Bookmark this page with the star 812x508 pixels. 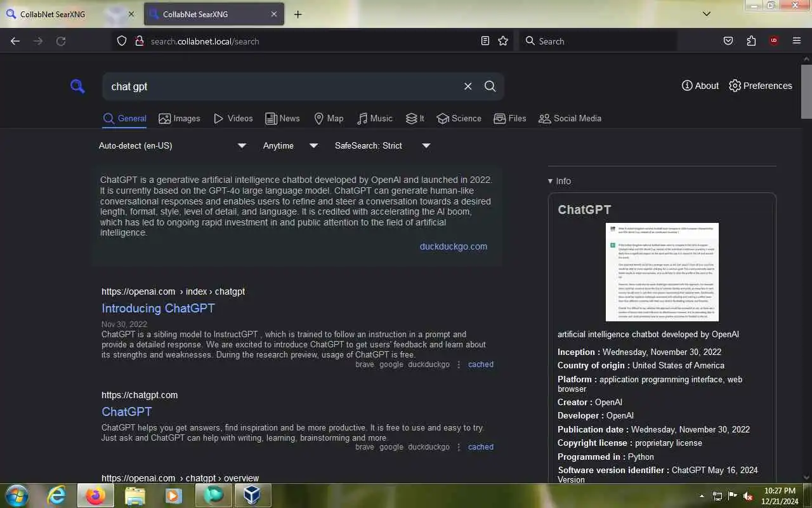point(503,41)
